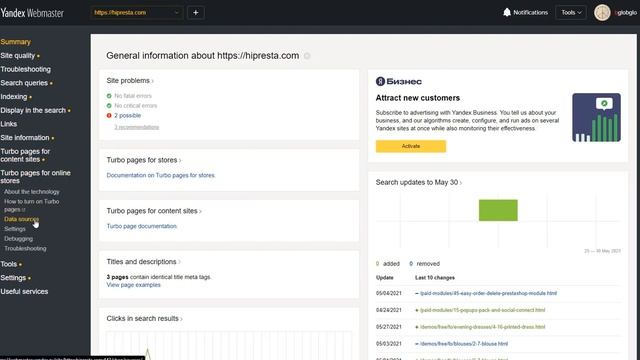The height and width of the screenshot is (360, 640).
Task: Open Settings subitem under Turbo pages
Action: coord(15,229)
